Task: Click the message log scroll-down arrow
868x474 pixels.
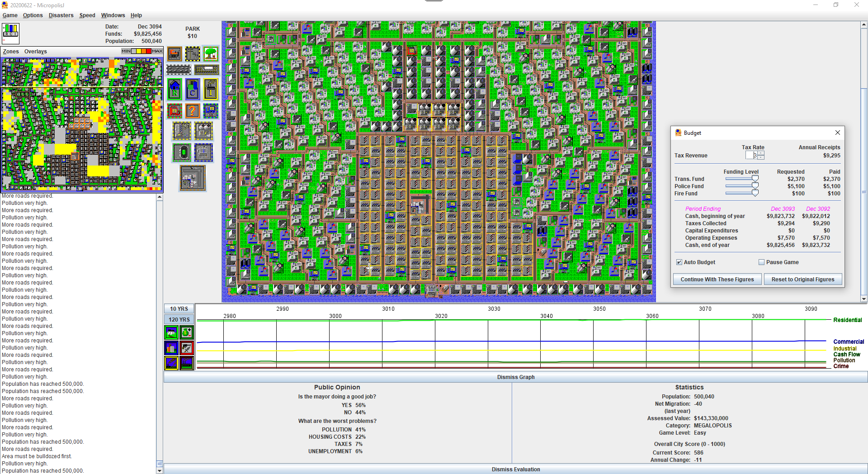Action: coord(160,471)
